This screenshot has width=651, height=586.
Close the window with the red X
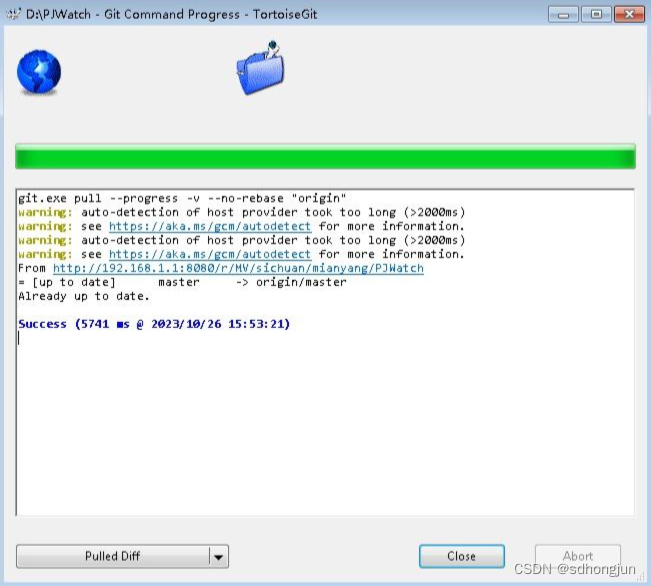coord(629,15)
